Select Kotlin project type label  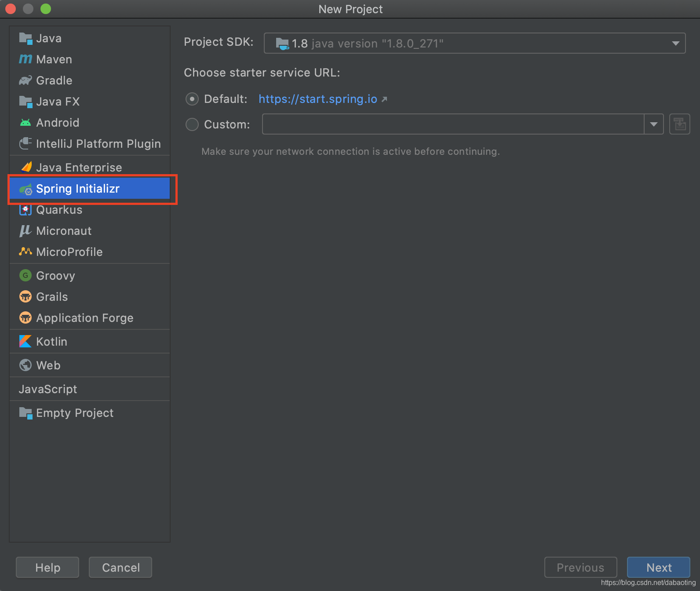(x=51, y=342)
